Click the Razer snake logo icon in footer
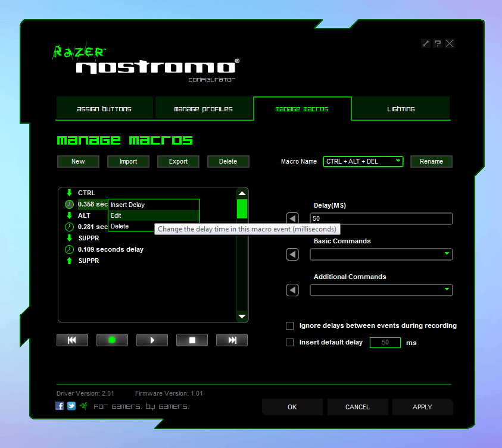 click(x=83, y=406)
